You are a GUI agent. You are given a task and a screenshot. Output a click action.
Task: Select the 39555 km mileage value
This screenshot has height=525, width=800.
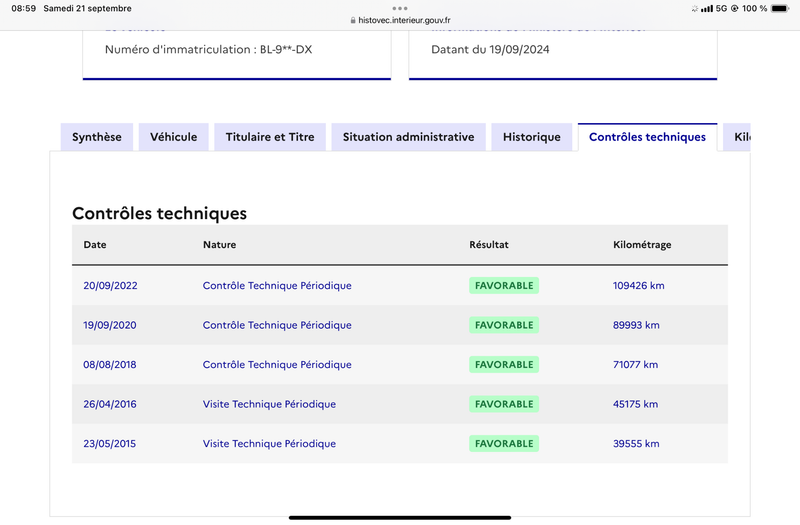click(x=636, y=443)
